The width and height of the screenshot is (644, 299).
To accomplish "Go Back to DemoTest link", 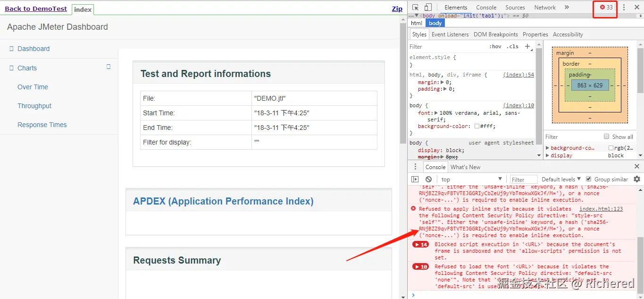I will [36, 9].
